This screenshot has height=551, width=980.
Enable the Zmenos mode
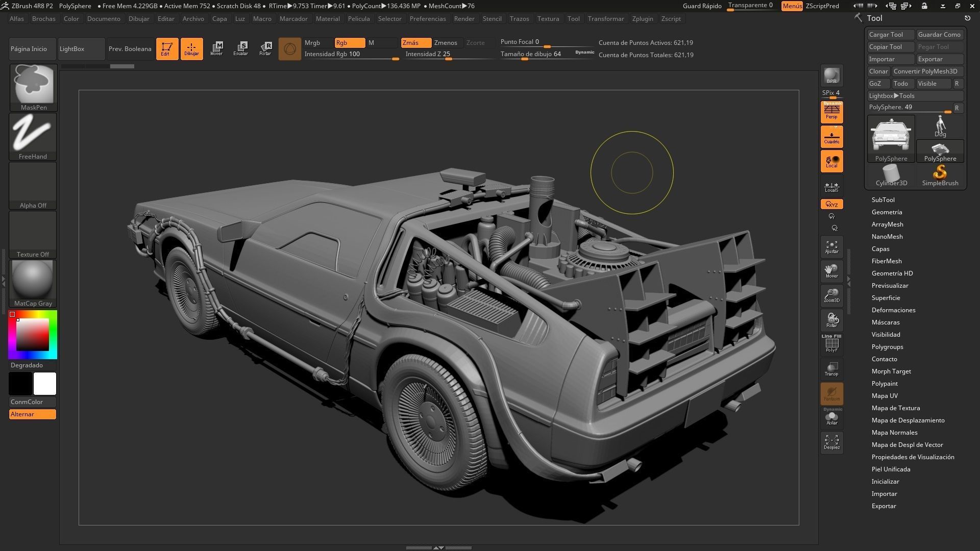click(448, 43)
